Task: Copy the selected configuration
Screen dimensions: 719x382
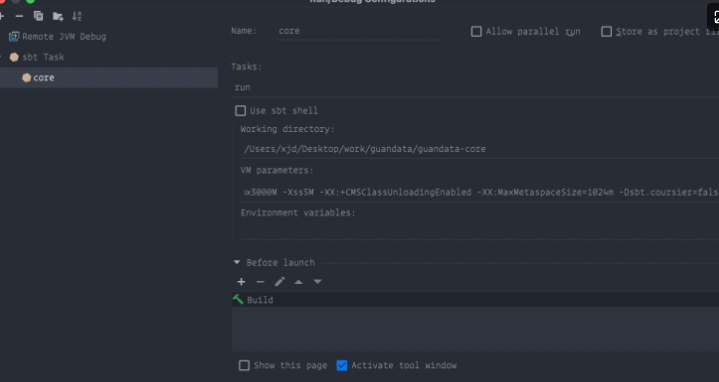Action: [39, 17]
